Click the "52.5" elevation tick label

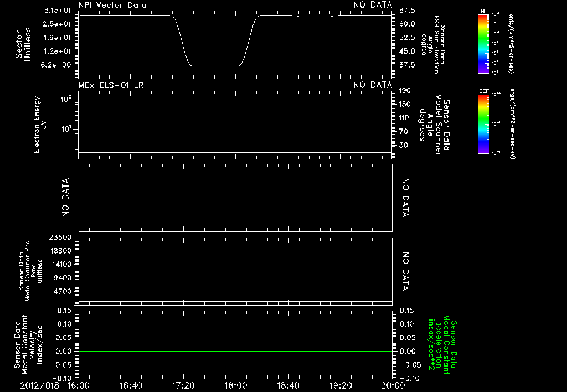tap(407, 38)
